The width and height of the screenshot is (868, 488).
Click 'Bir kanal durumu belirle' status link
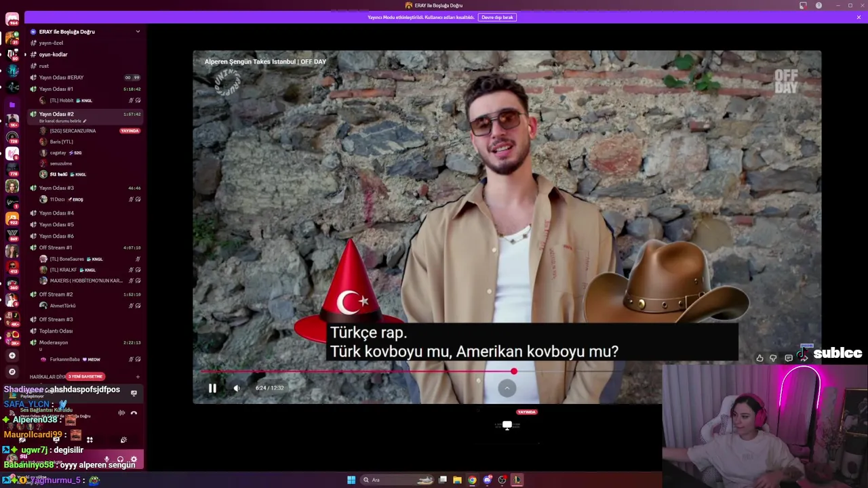pos(62,121)
